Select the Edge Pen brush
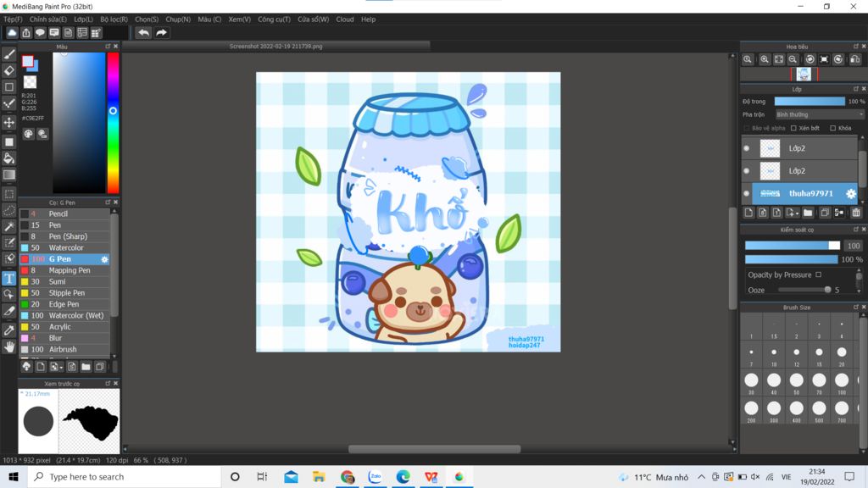The image size is (868, 488). click(64, 304)
